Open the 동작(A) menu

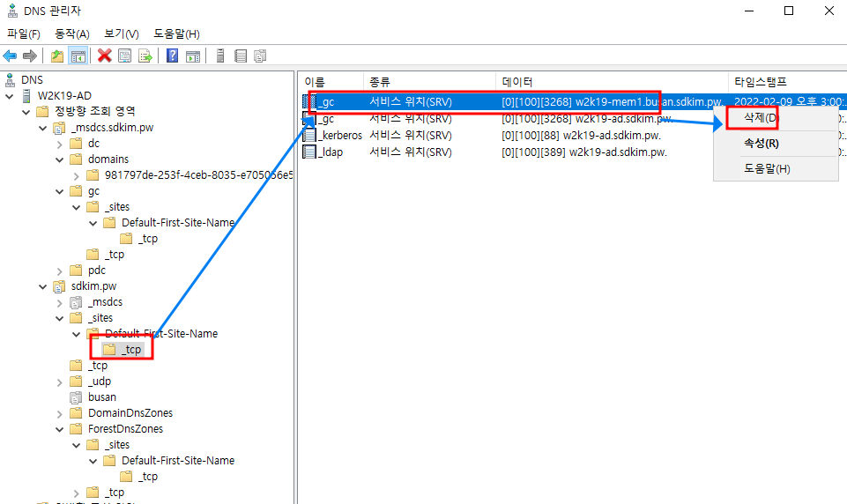(x=72, y=34)
